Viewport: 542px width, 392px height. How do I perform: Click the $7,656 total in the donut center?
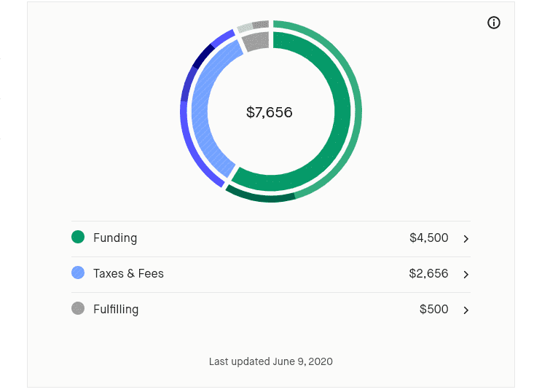tap(269, 113)
